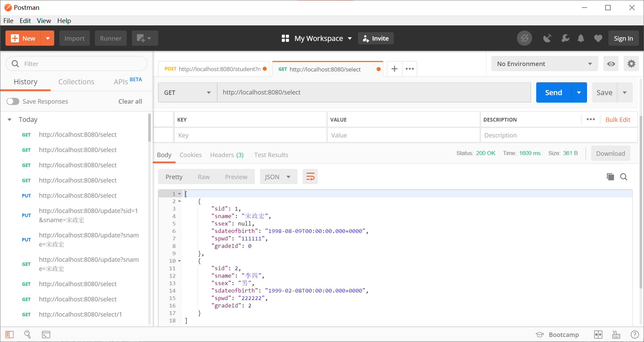The image size is (644, 342).
Task: Click Invite button
Action: point(376,38)
